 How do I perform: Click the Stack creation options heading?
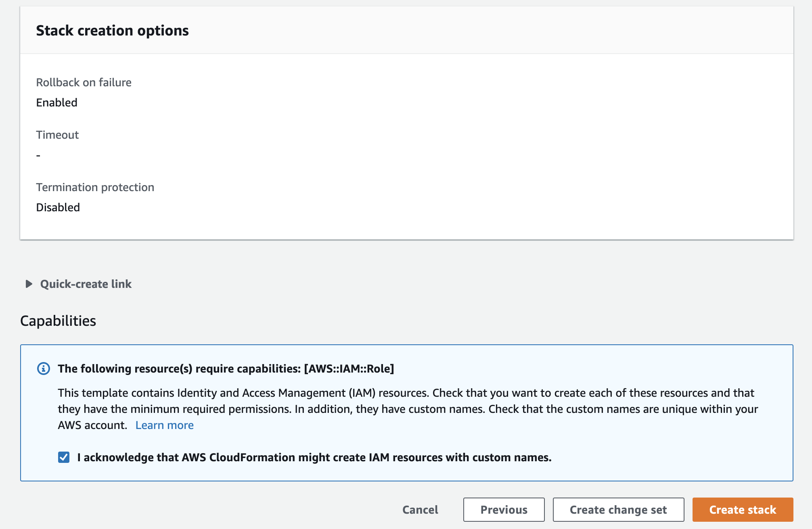click(112, 31)
